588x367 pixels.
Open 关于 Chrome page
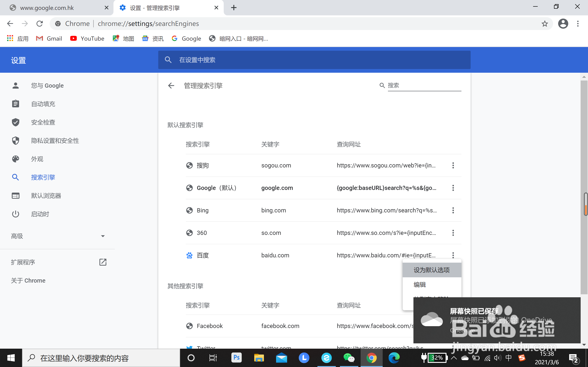[28, 281]
